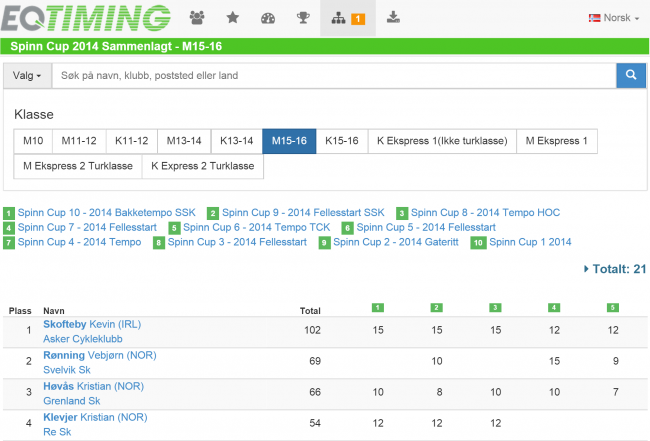Select the K11-12 class tab
The height and width of the screenshot is (441, 650).
[x=132, y=141]
